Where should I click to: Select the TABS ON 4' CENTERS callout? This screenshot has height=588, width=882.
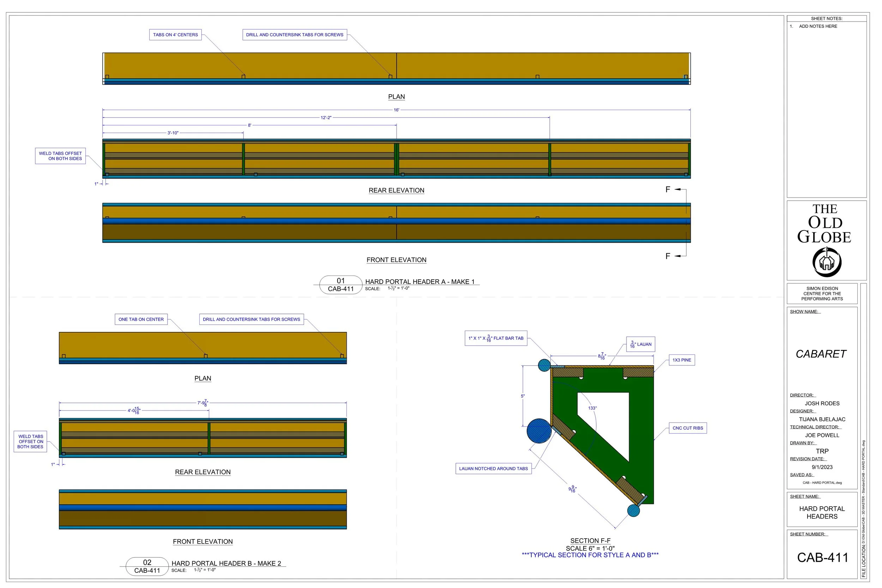175,35
